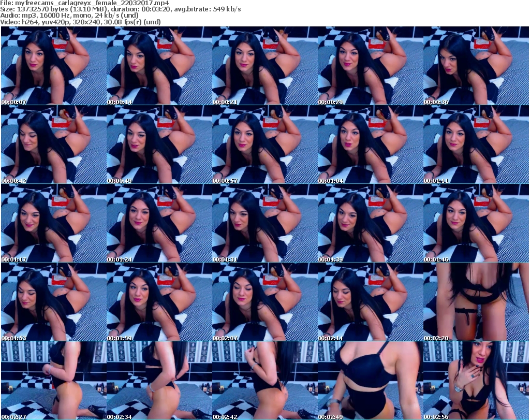Viewport: 530px width, 420px height.
Task: Open the frame stamped 00:02:34
Action: pyautogui.click(x=159, y=381)
